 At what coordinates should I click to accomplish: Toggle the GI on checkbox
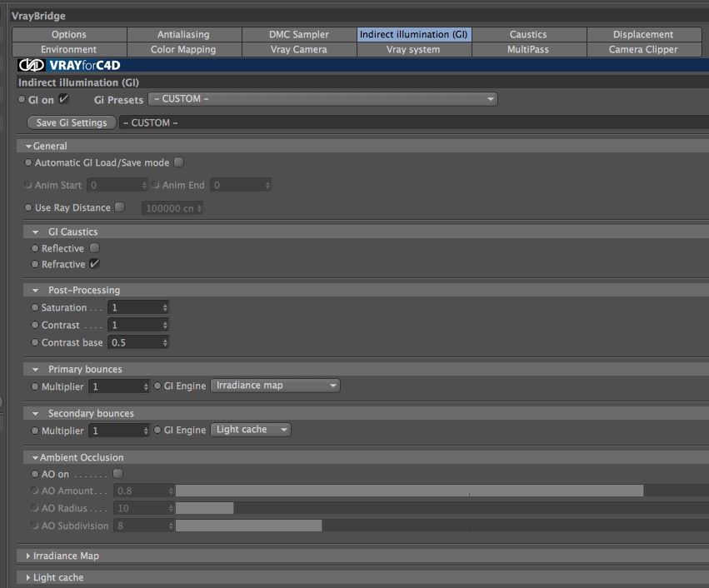(64, 99)
